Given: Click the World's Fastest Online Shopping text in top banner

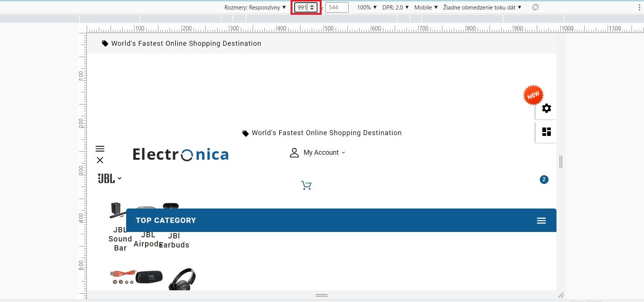Looking at the screenshot, I should pos(186,44).
